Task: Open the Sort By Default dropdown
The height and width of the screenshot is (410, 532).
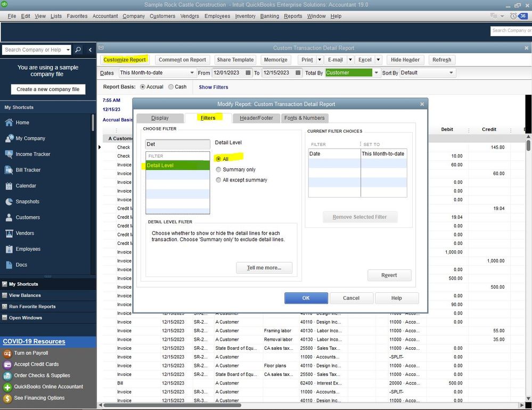Action: (x=451, y=72)
